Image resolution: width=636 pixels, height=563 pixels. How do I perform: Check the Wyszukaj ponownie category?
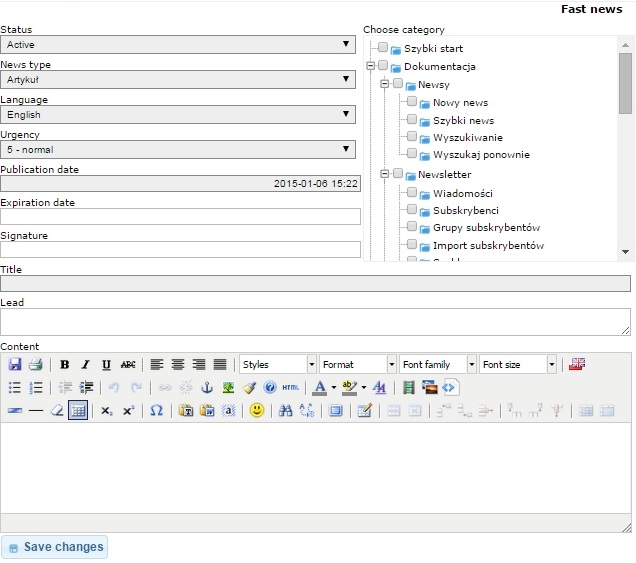pos(412,153)
